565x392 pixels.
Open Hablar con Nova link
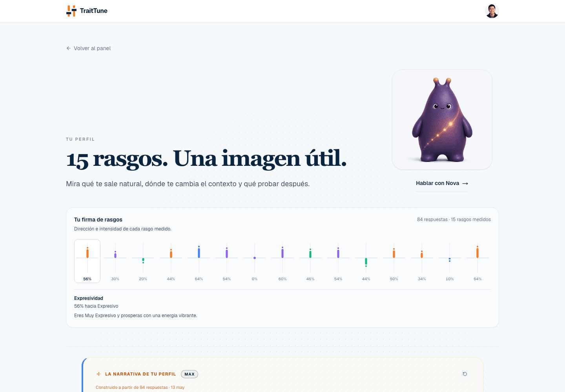click(442, 183)
